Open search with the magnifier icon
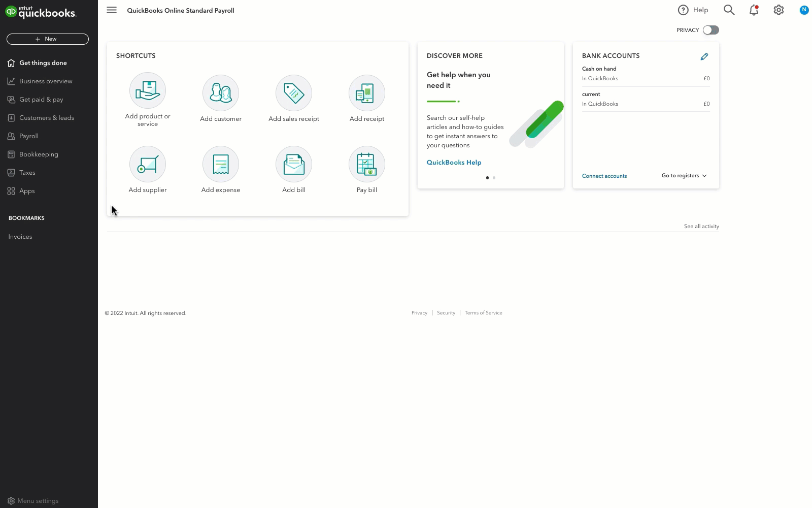Image resolution: width=812 pixels, height=508 pixels. pos(729,10)
